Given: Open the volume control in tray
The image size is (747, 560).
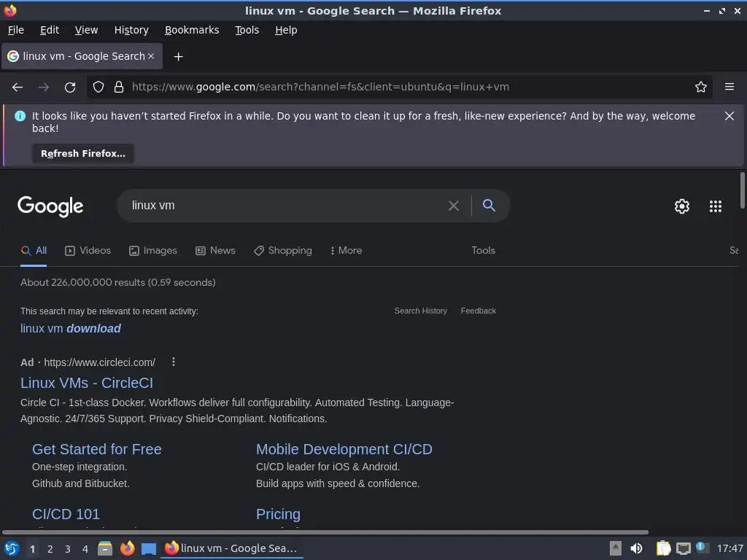Looking at the screenshot, I should click(x=636, y=548).
